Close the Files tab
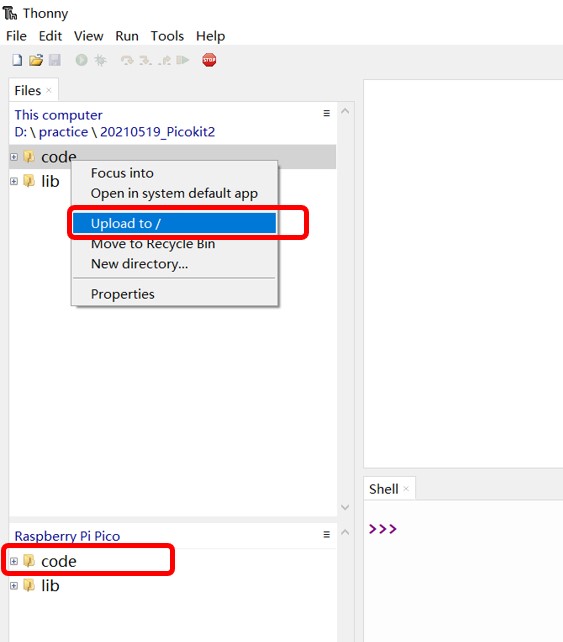The image size is (563, 642). tap(49, 90)
